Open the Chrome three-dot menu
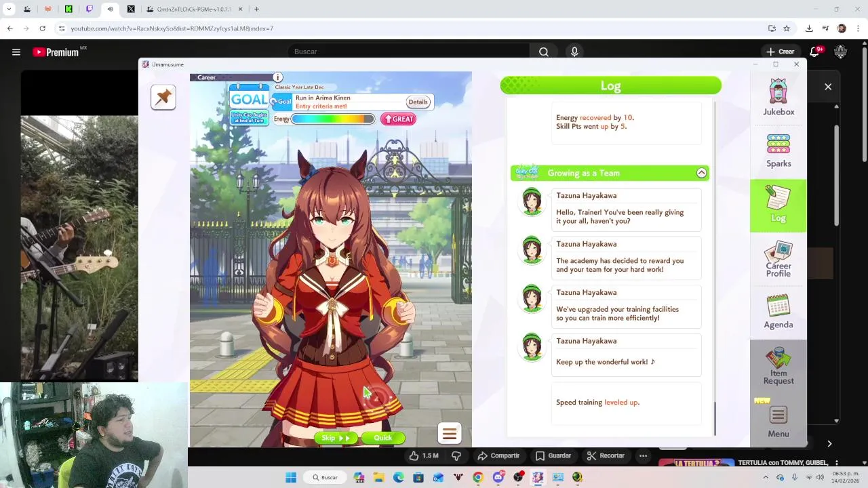868x488 pixels. [859, 28]
